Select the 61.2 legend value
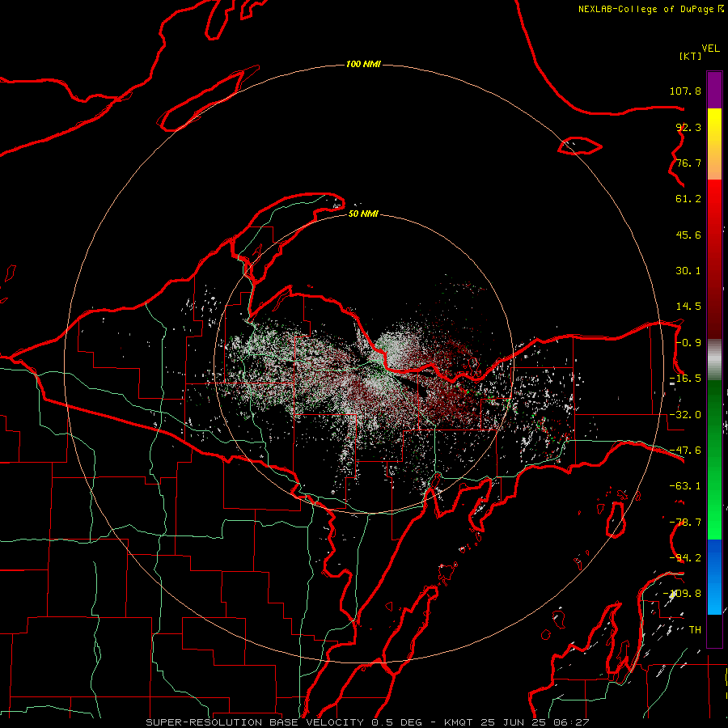This screenshot has height=728, width=728. click(x=688, y=199)
